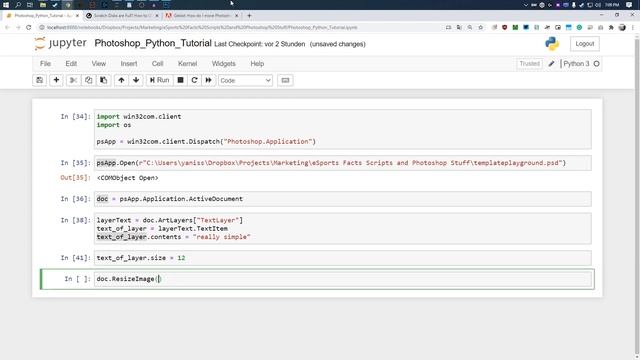Click the Logout button
640x360 pixels.
[584, 44]
